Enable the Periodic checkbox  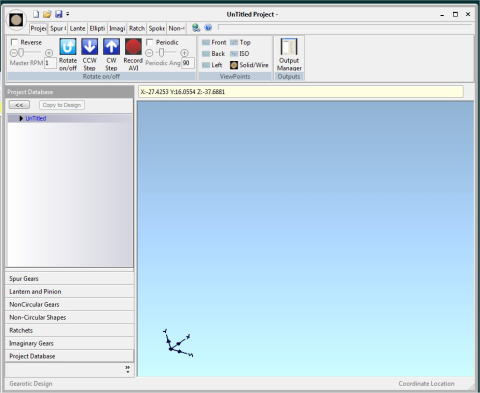coord(150,42)
